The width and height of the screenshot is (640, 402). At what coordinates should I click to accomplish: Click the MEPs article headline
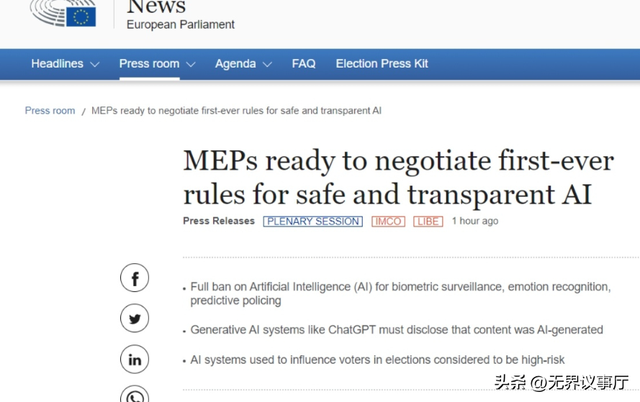click(398, 177)
